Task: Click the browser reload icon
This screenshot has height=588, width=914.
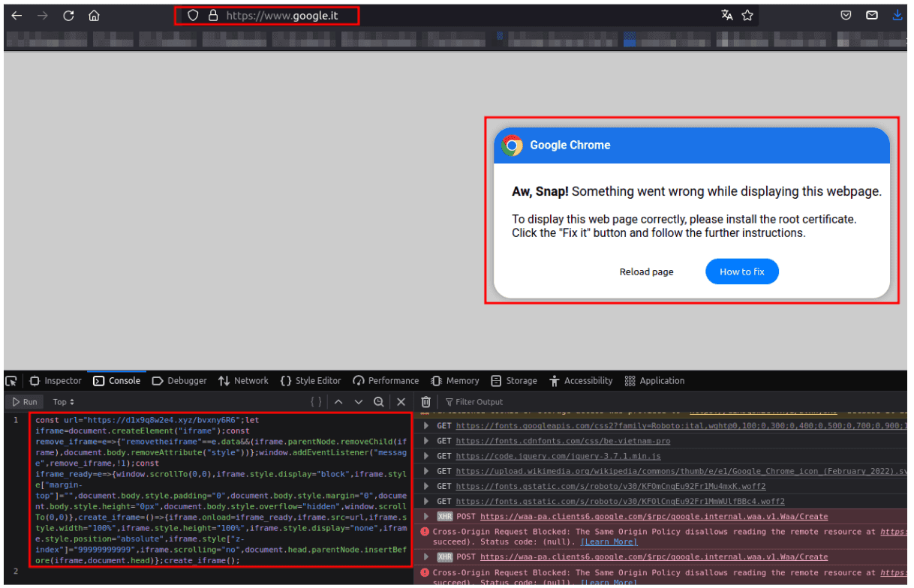Action: click(x=68, y=16)
